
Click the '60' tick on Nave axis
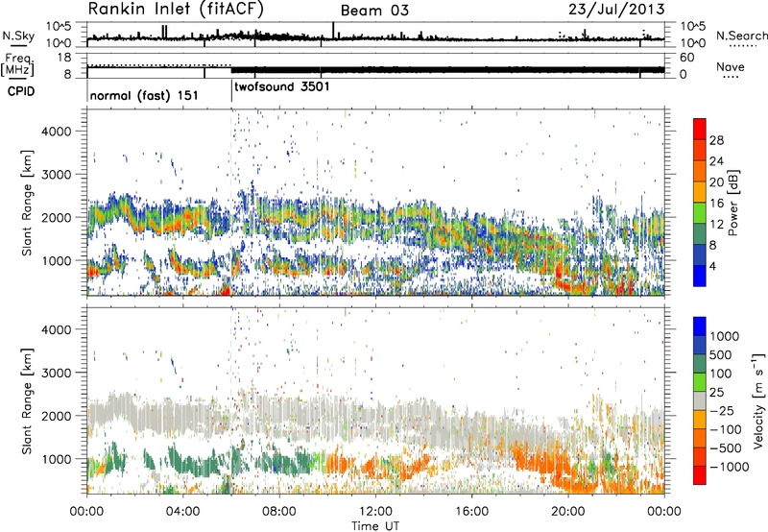pyautogui.click(x=686, y=58)
